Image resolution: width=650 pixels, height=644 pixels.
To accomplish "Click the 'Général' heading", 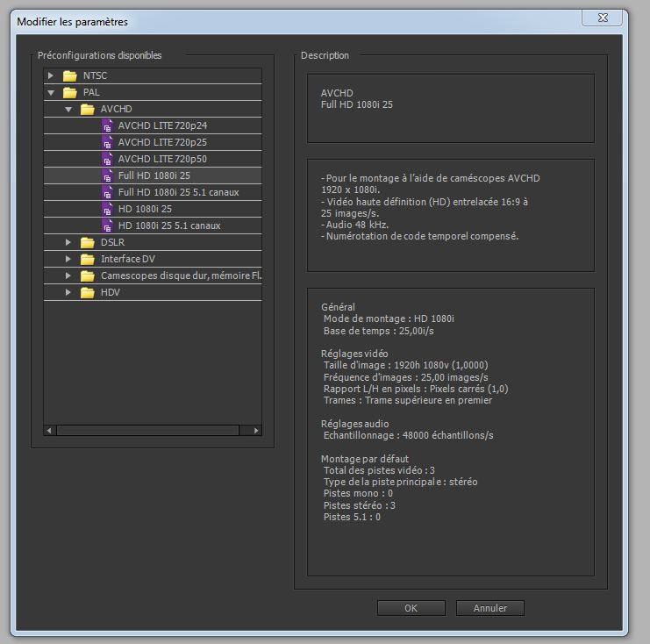I will (338, 307).
